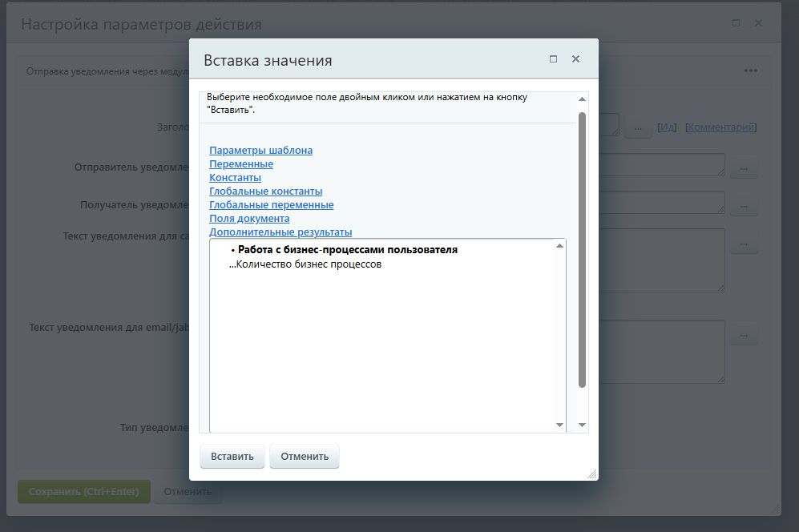Maximize the Вставка значения dialog

553,59
